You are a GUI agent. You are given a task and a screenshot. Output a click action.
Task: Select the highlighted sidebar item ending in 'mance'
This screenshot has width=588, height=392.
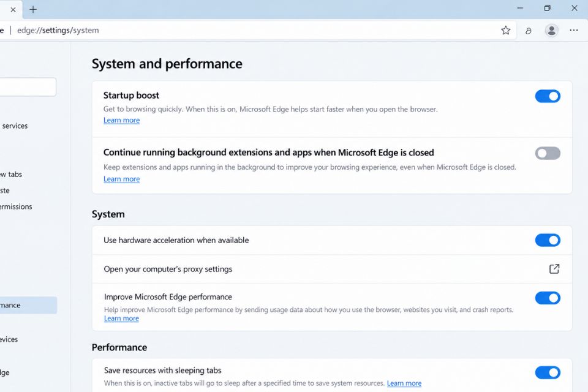pos(29,306)
